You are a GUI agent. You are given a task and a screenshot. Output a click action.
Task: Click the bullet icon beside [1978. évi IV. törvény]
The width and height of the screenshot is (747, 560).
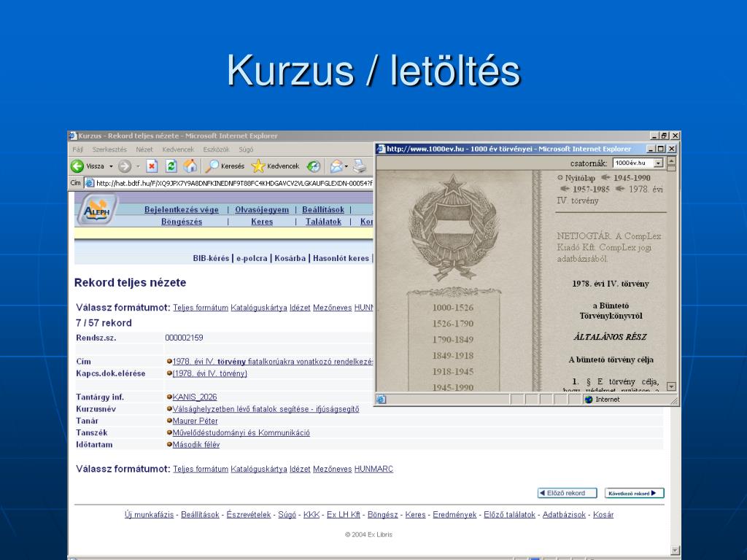(x=169, y=373)
